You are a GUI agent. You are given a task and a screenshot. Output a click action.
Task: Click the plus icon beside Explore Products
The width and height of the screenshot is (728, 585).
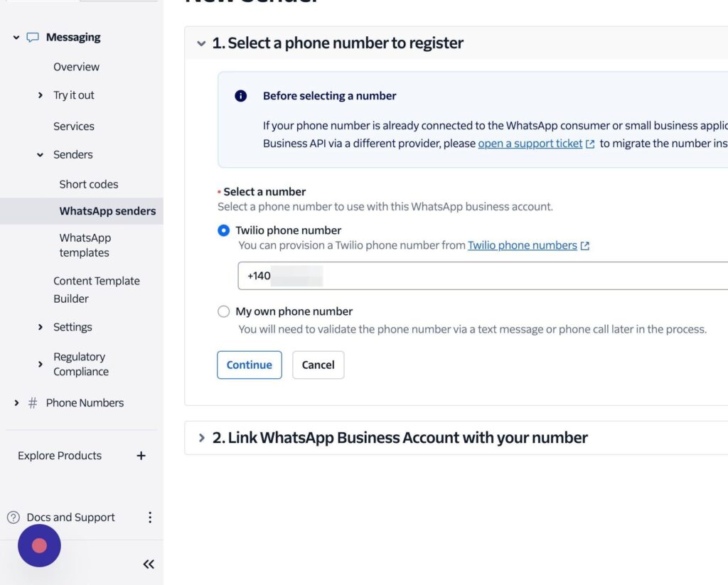coord(141,456)
